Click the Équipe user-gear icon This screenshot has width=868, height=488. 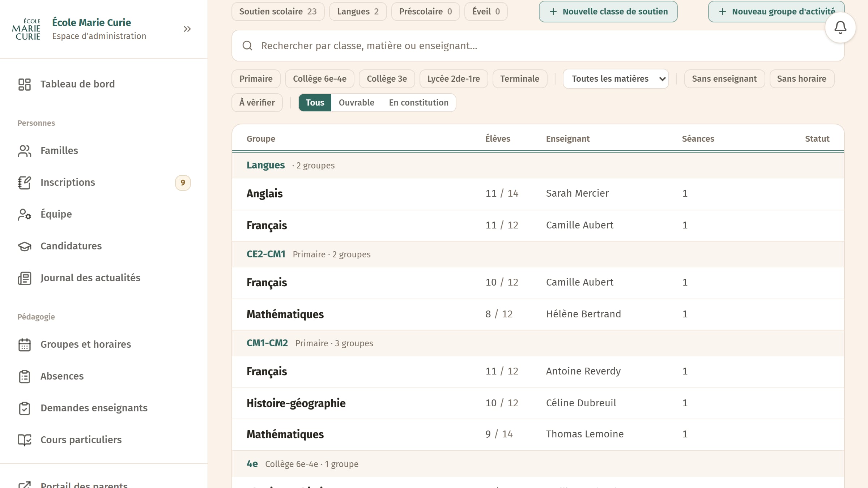tap(25, 214)
